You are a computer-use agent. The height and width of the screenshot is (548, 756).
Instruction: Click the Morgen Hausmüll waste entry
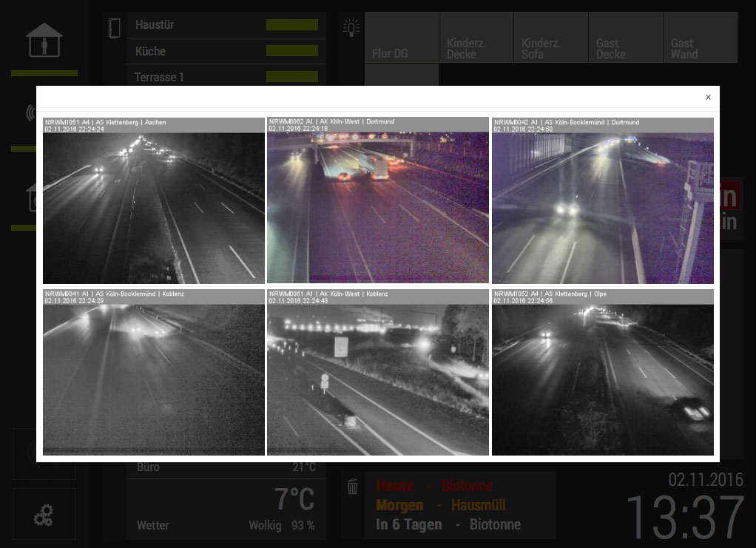[x=441, y=505]
